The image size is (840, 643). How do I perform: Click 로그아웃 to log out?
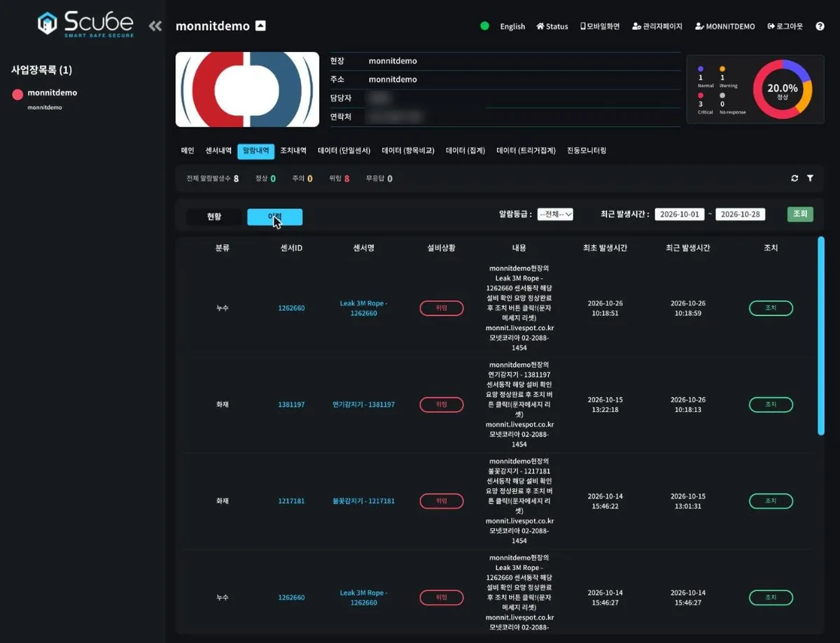coord(785,27)
